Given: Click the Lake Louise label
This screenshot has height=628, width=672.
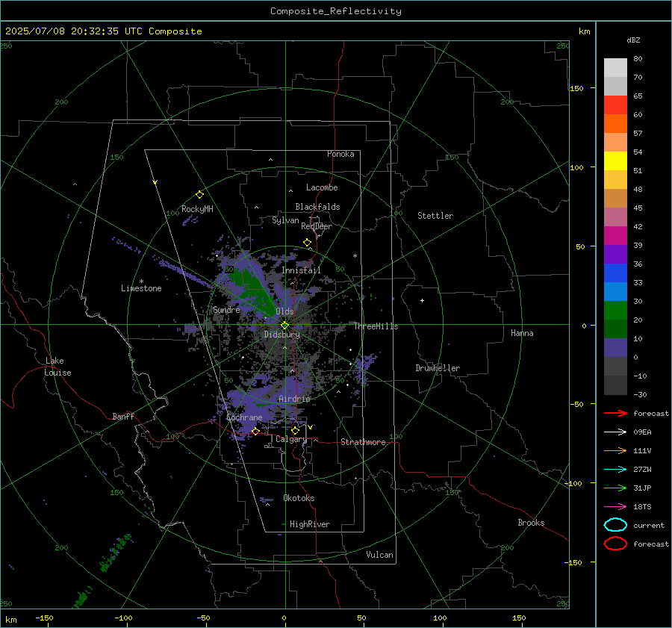Looking at the screenshot, I should click(57, 367).
